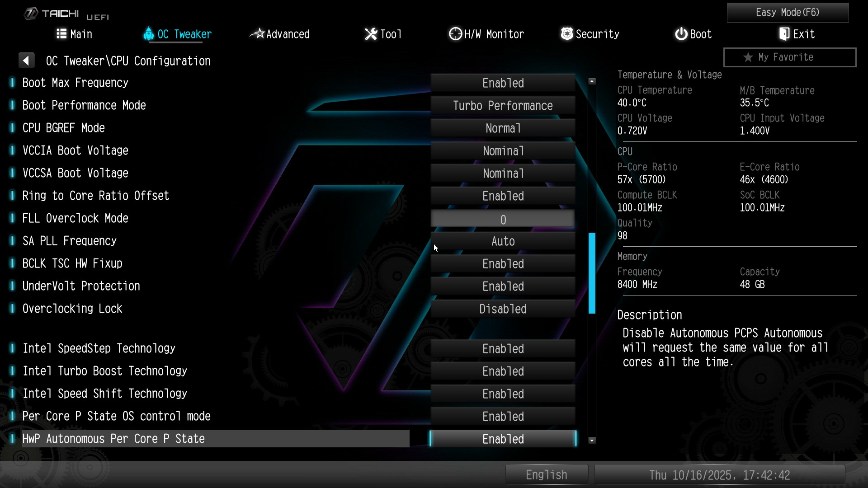Toggle Intel Turbo Boost Technology Enabled value
The image size is (868, 488).
[x=503, y=371]
